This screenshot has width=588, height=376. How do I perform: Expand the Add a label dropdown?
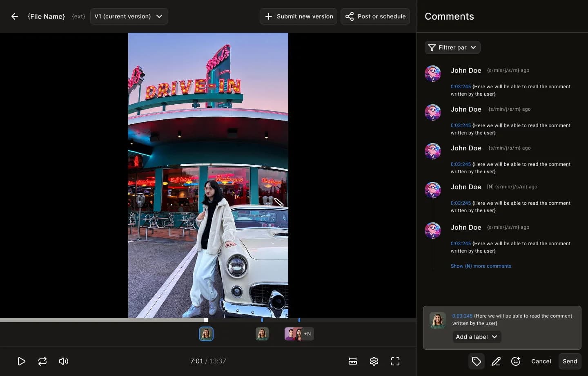point(477,337)
